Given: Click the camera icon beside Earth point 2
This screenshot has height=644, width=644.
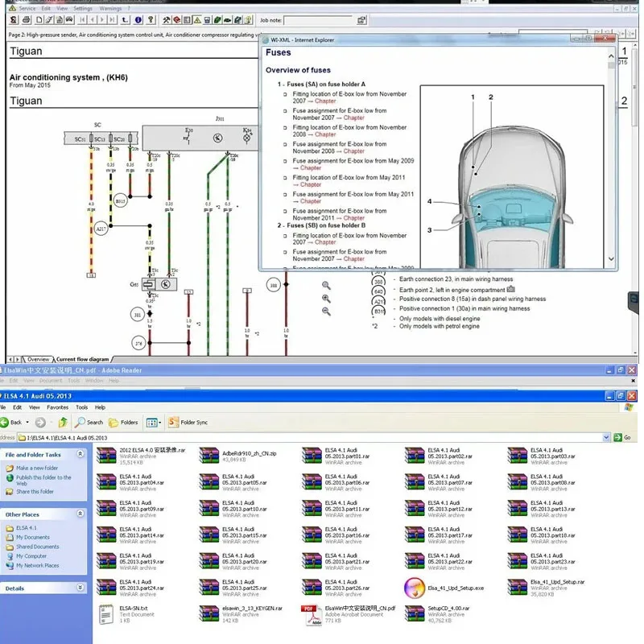Looking at the screenshot, I should (511, 289).
